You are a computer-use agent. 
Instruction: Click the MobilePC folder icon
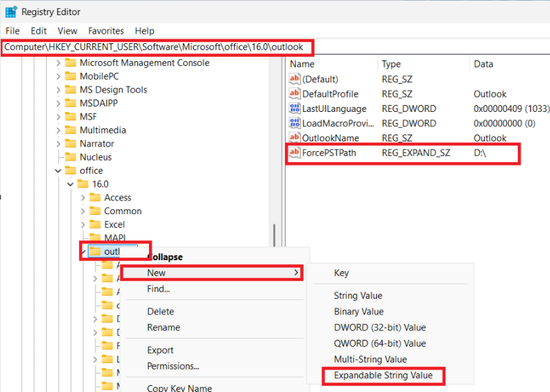pos(71,76)
